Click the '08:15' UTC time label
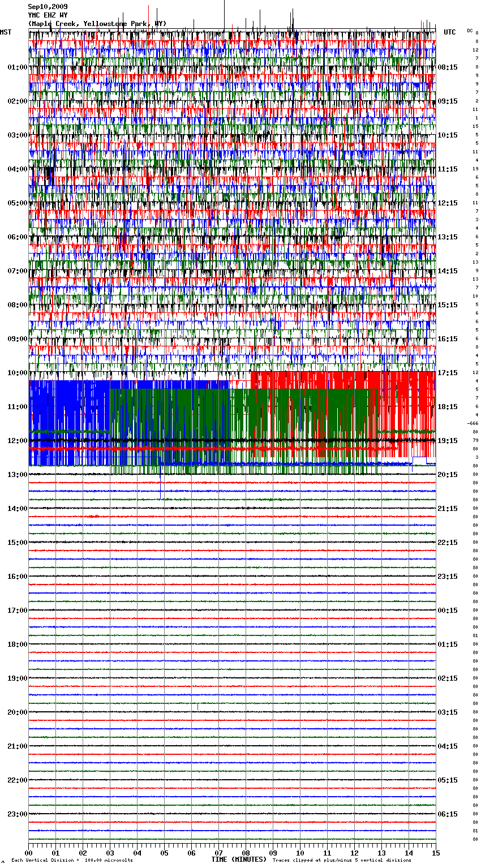This screenshot has width=481, height=868. click(448, 67)
